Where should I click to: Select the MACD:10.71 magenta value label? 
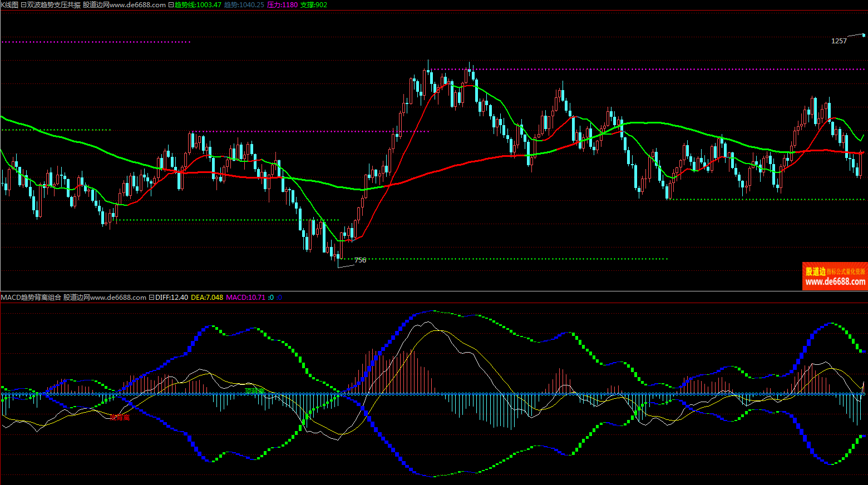[245, 298]
